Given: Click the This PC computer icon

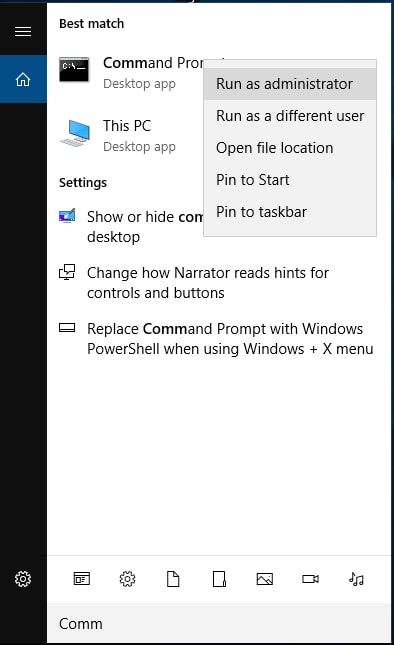Looking at the screenshot, I should (x=75, y=133).
